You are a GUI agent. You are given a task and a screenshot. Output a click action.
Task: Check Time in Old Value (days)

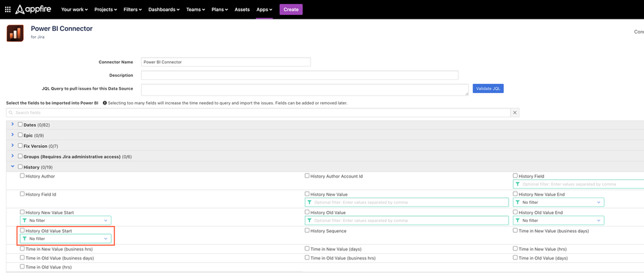(516, 258)
